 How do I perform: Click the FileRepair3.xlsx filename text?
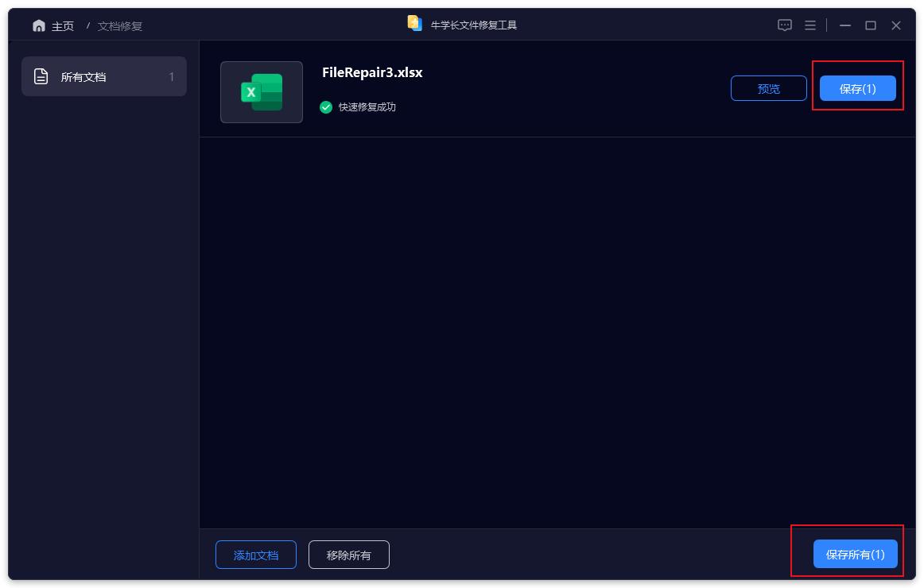(371, 72)
